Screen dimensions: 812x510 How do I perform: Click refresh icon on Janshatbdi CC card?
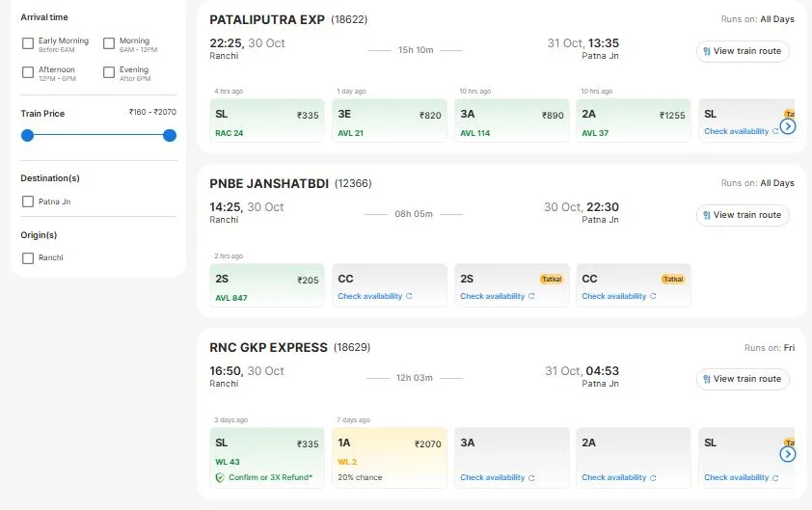[x=409, y=296]
